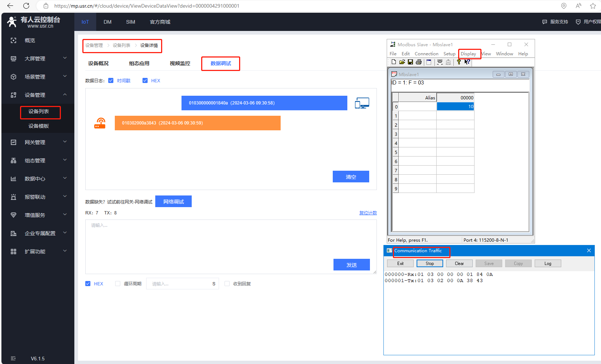The image size is (601, 364).
Task: Switch to the 组态应用 tab
Action: click(139, 63)
